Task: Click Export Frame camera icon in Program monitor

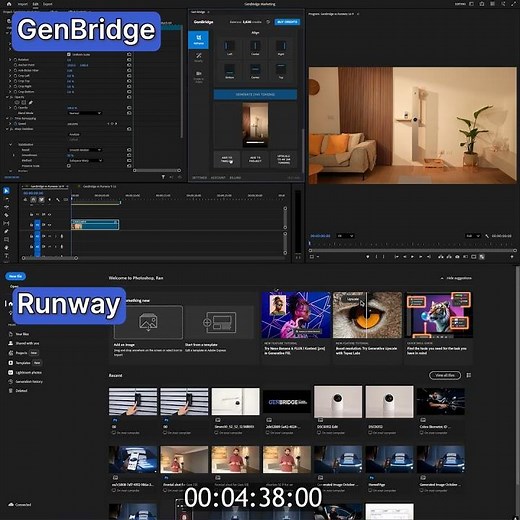Action: pyautogui.click(x=457, y=257)
